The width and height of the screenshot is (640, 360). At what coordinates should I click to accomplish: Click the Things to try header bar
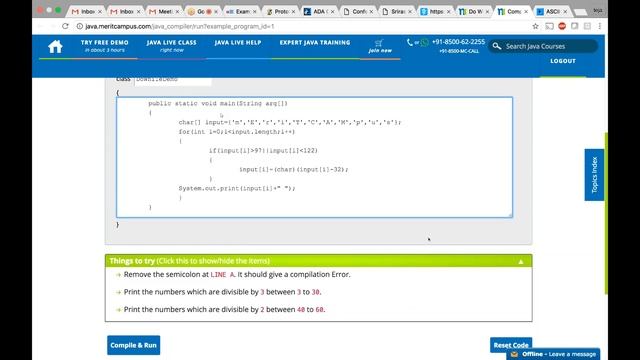point(318,261)
